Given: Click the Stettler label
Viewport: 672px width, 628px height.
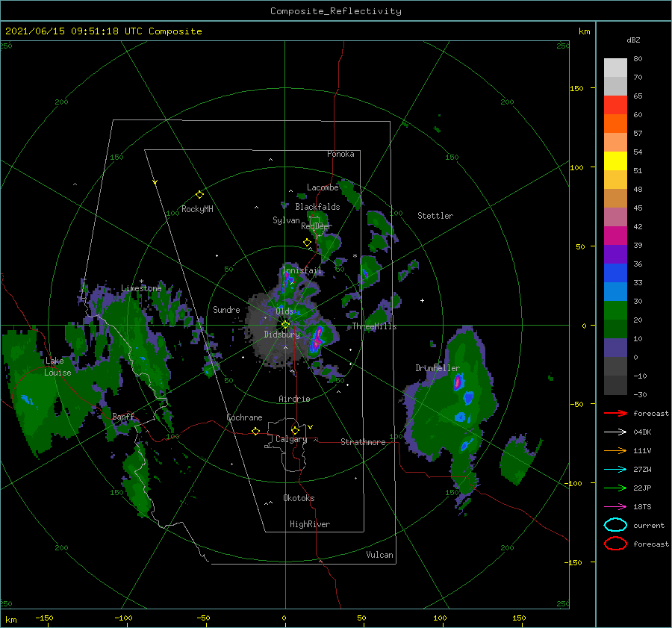Looking at the screenshot, I should pyautogui.click(x=435, y=216).
